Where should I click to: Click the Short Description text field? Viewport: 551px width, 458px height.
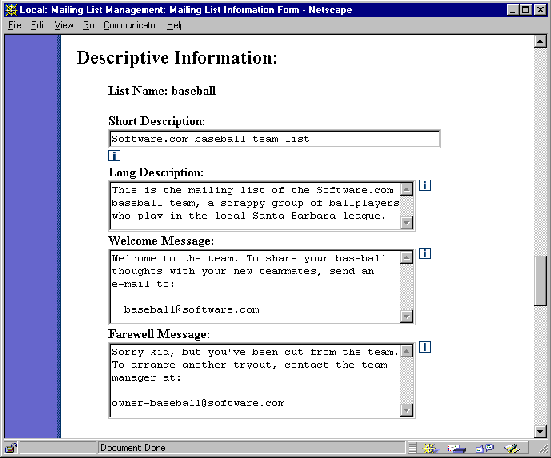click(x=274, y=139)
